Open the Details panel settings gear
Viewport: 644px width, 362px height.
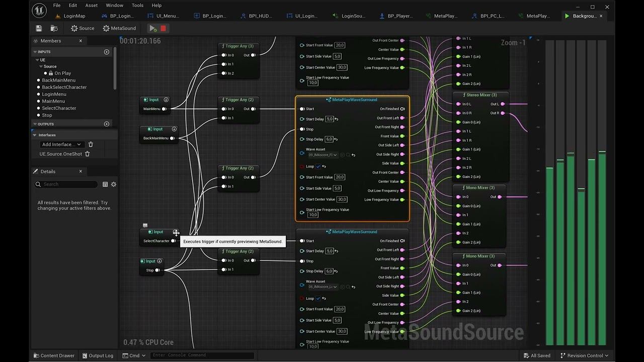(x=114, y=185)
